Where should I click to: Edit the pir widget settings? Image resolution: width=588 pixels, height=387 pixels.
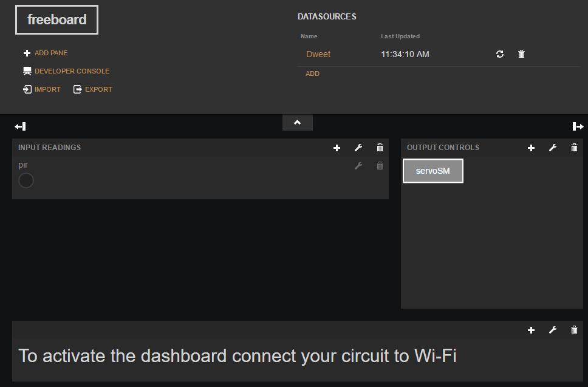358,166
